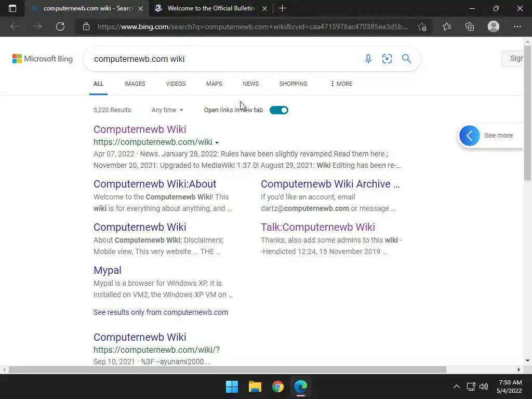Switch to the VIDEOS tab
The image size is (532, 399).
click(x=176, y=84)
